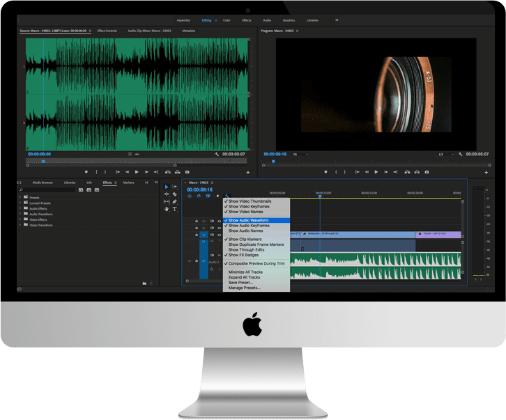The width and height of the screenshot is (506, 420).
Task: Click the Program monitor wrench settings icon
Action: click(x=460, y=154)
